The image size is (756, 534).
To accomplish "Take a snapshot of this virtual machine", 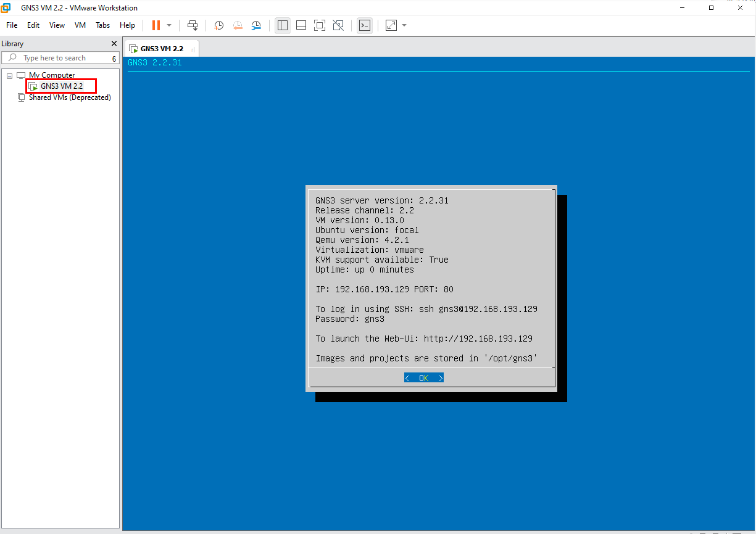I will coord(219,25).
